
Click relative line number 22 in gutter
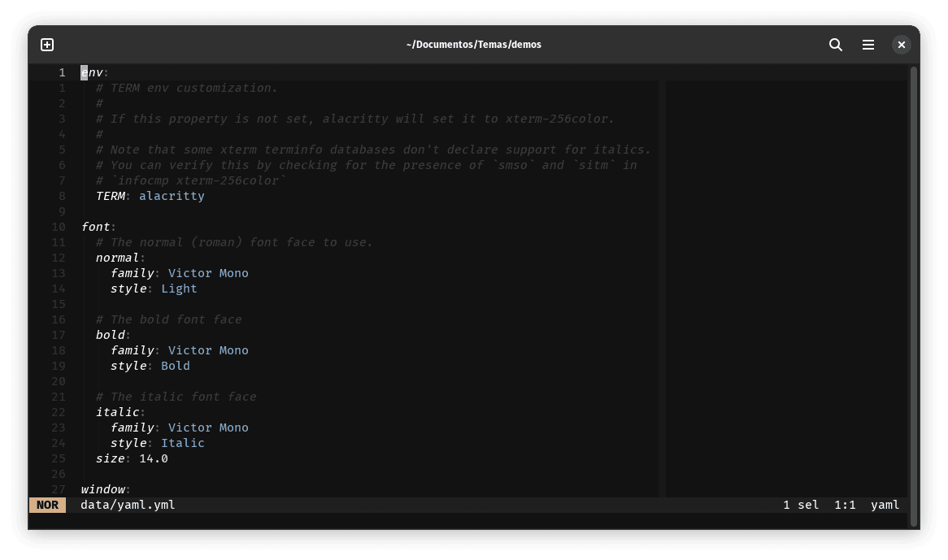tap(58, 413)
